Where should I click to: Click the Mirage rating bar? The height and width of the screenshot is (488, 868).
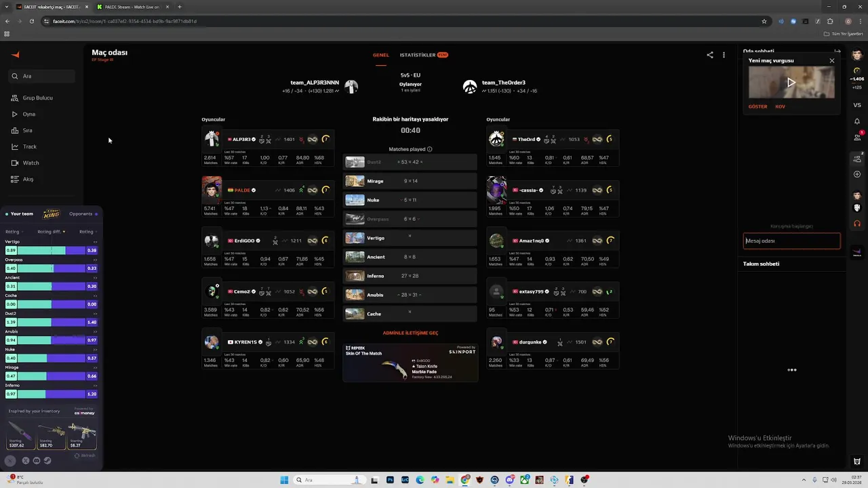(x=51, y=376)
